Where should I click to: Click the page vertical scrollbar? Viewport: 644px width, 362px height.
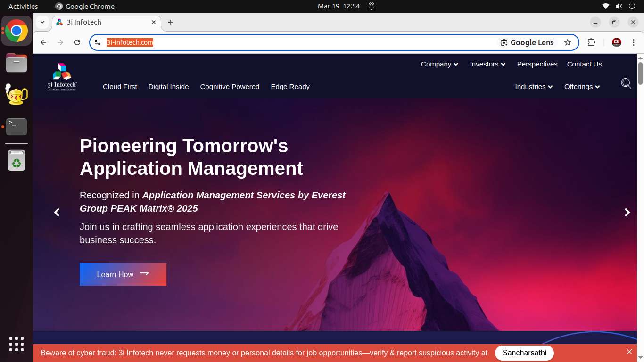pyautogui.click(x=640, y=74)
